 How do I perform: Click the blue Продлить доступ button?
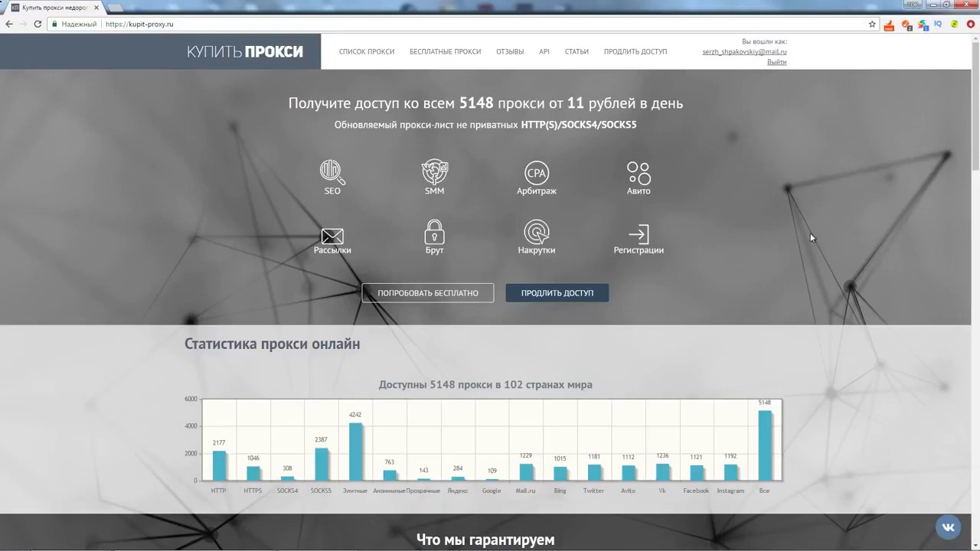pos(557,293)
